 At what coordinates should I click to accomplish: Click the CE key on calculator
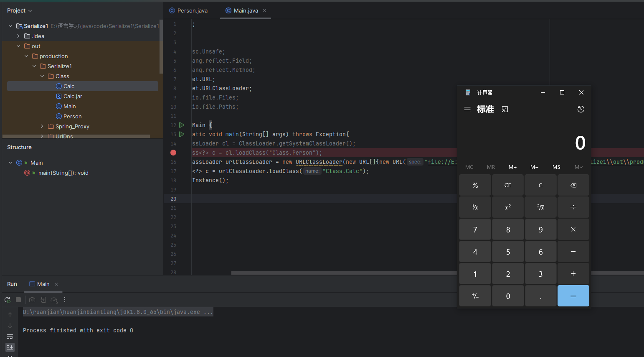pos(508,185)
